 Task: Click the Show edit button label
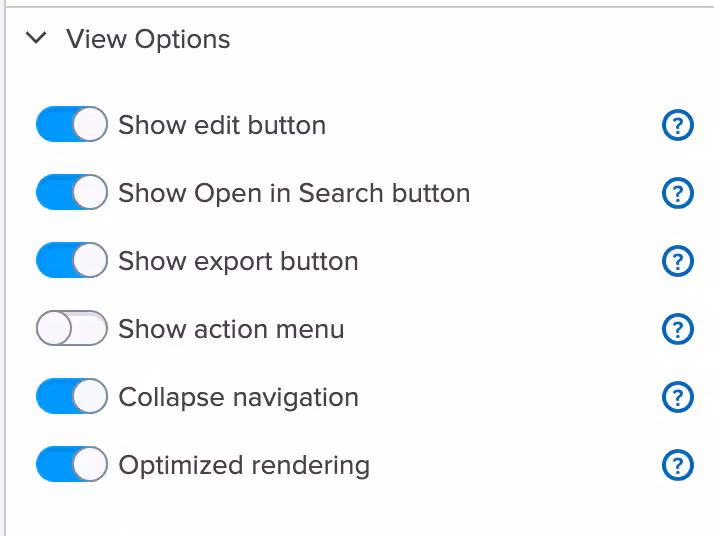point(222,125)
